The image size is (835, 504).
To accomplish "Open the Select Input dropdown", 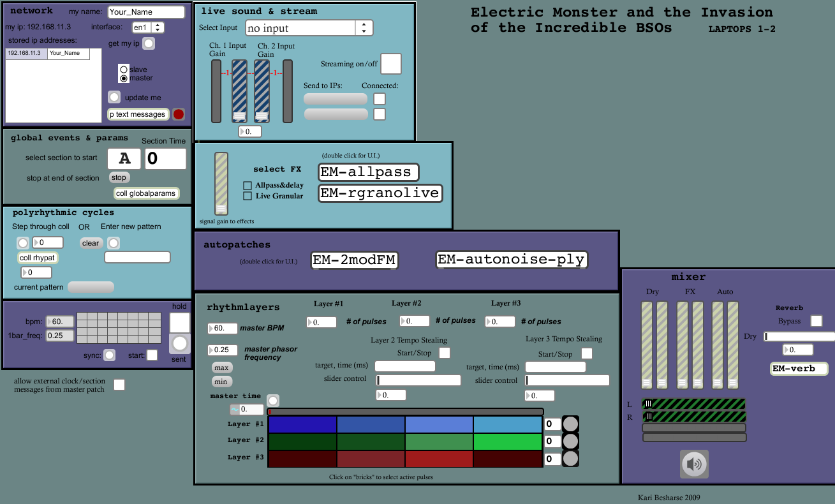I will coord(308,28).
